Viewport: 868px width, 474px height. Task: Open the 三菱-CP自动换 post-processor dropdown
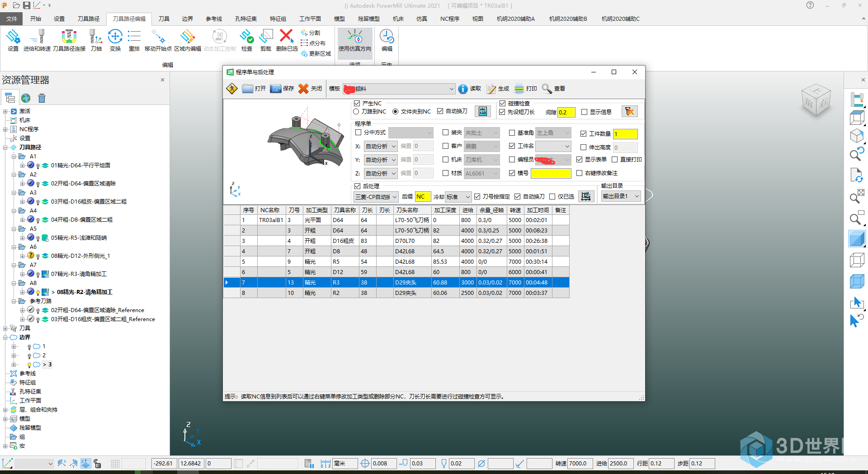[376, 197]
